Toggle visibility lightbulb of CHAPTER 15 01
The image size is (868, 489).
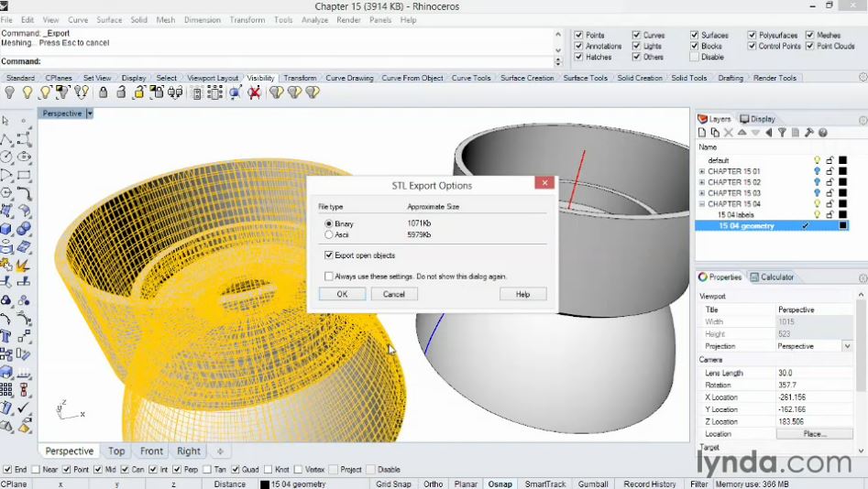(817, 171)
